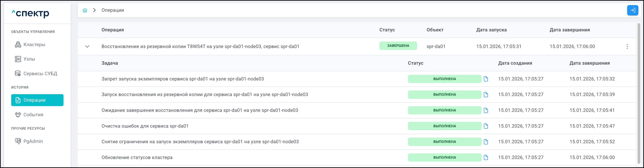Open the three-dot menu for restore operation
The image size is (644, 168).
[x=627, y=46]
